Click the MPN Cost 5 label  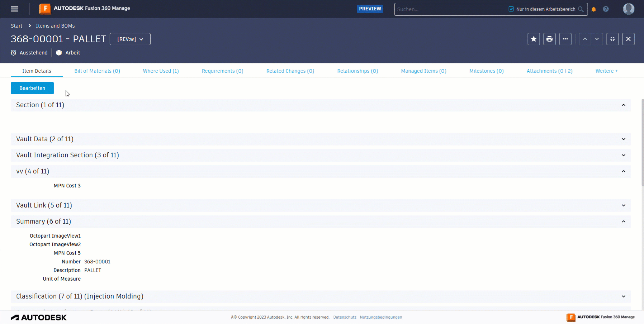click(67, 253)
